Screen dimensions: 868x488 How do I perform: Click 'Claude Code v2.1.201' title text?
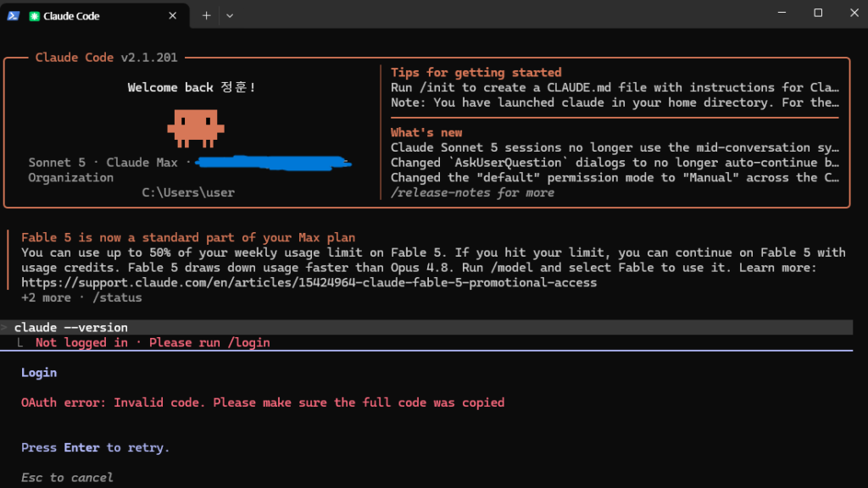(106, 58)
